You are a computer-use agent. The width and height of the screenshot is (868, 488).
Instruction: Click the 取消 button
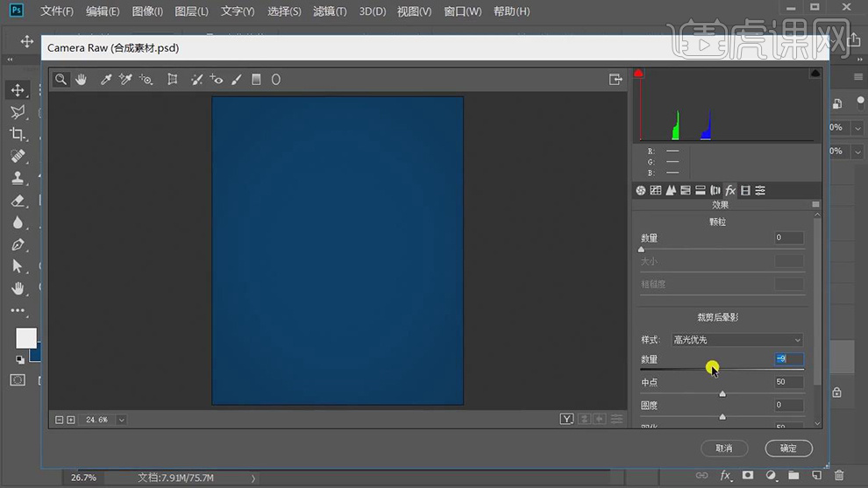[723, 448]
